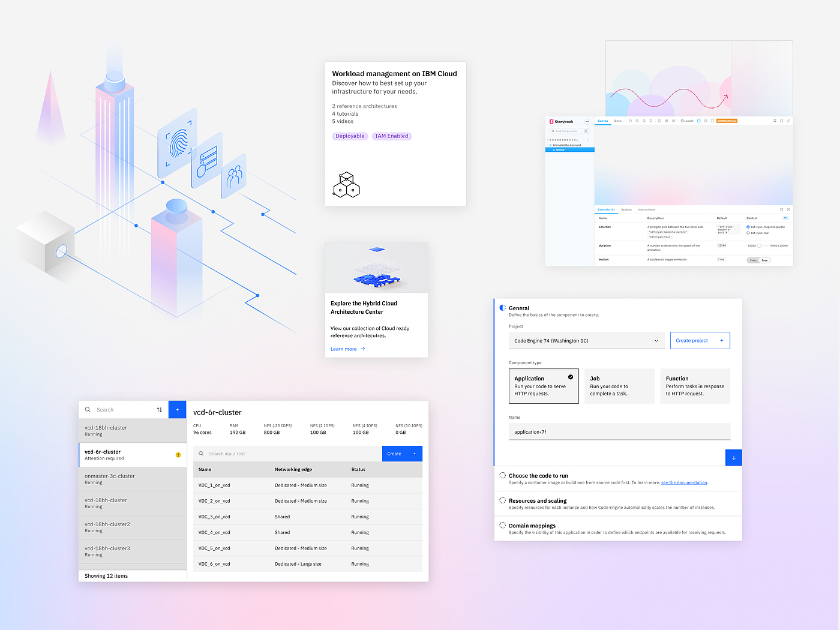This screenshot has width=840, height=630.
Task: Select the set-cyan-magenta-purple radio option
Action: coord(748,227)
